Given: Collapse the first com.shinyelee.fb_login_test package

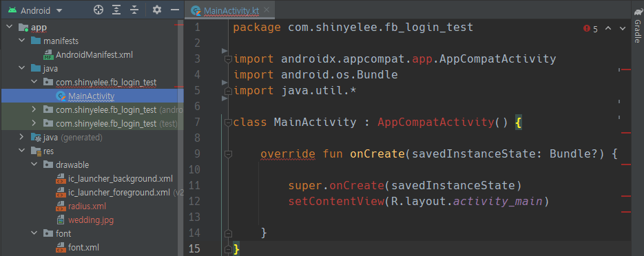Looking at the screenshot, I should tap(34, 83).
